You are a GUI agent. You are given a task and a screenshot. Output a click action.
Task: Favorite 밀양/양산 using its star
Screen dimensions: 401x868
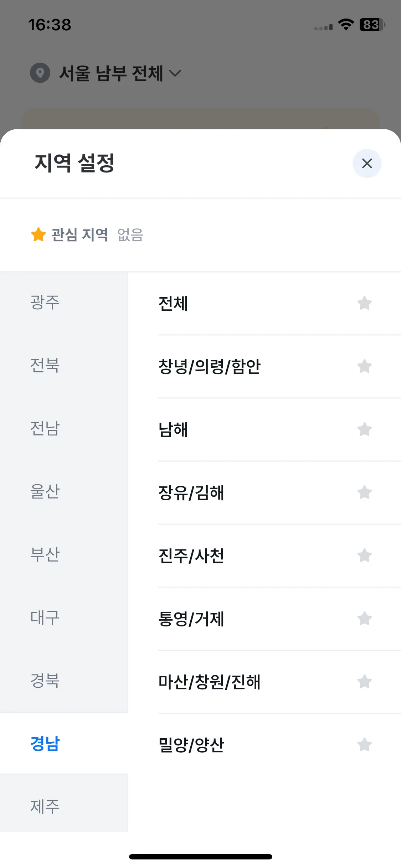[x=364, y=745]
